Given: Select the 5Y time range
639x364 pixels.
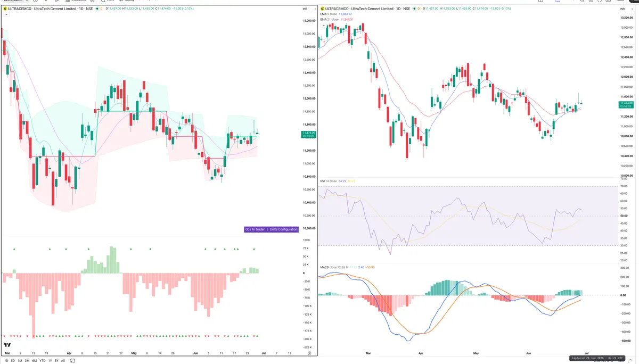Looking at the screenshot, I should point(56,360).
